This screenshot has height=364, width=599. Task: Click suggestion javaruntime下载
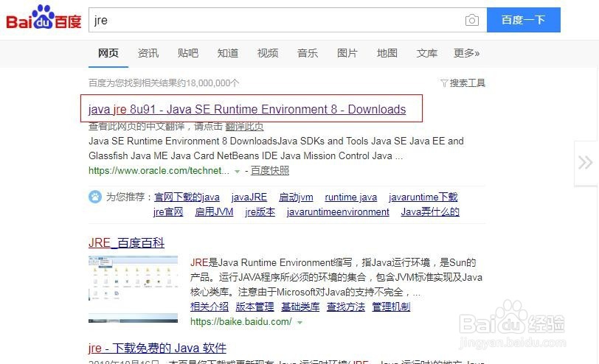coord(423,197)
